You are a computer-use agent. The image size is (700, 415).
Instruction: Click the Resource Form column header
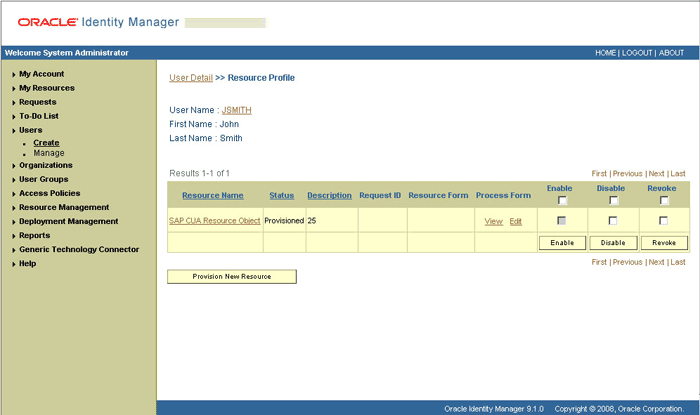click(x=438, y=195)
